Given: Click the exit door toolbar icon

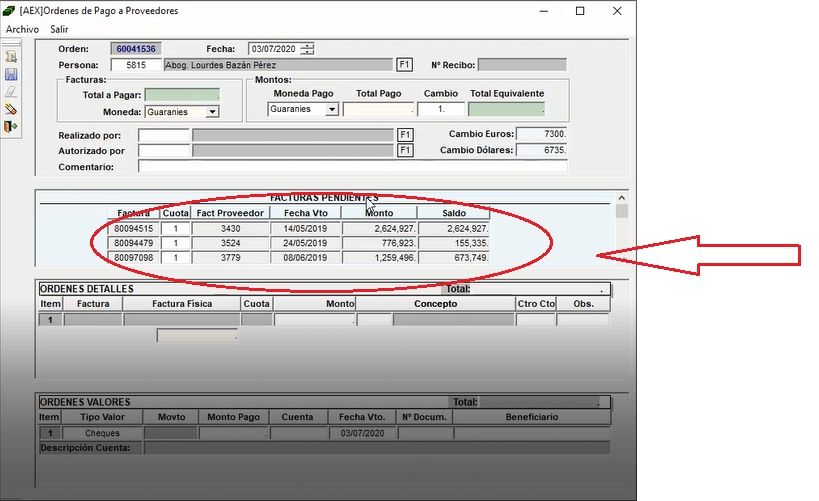Looking at the screenshot, I should 11,127.
